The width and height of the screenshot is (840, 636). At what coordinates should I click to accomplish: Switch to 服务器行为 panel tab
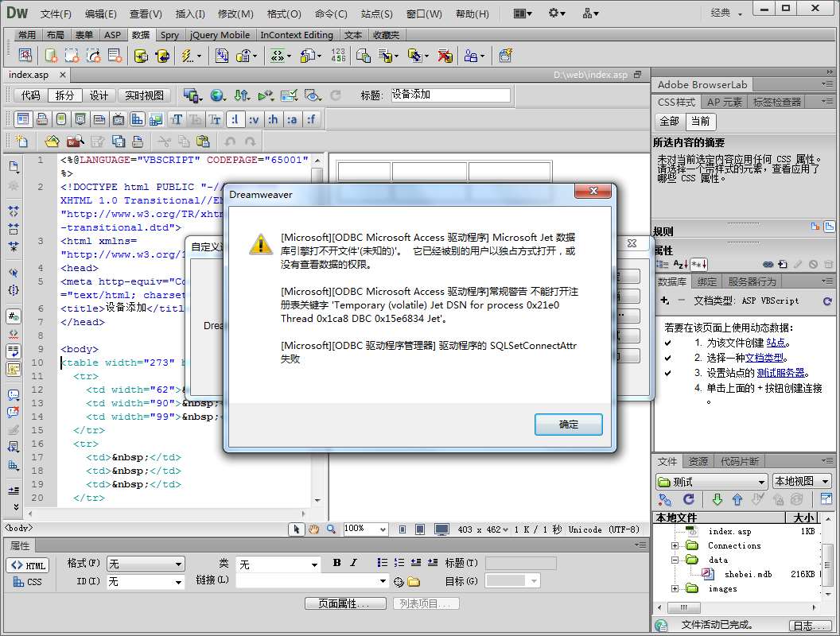click(752, 281)
